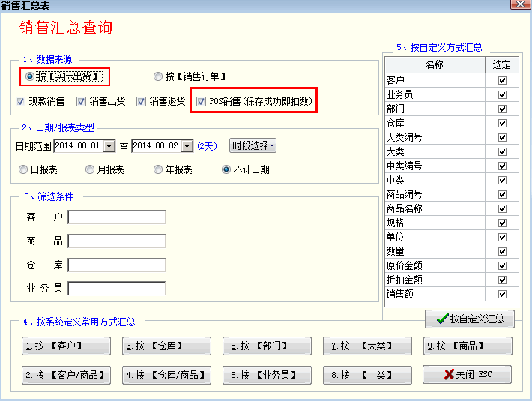
Task: Click the 6.按【业务员】 button
Action: click(x=267, y=376)
